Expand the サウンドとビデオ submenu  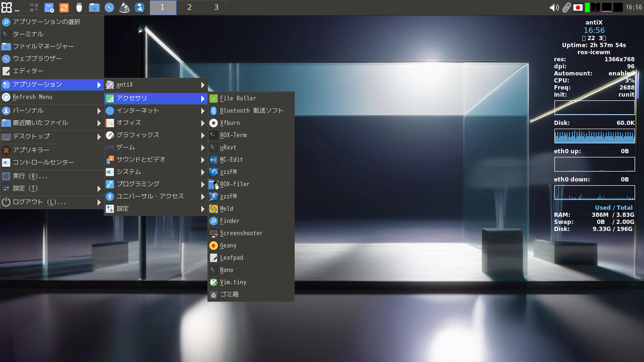click(x=140, y=160)
